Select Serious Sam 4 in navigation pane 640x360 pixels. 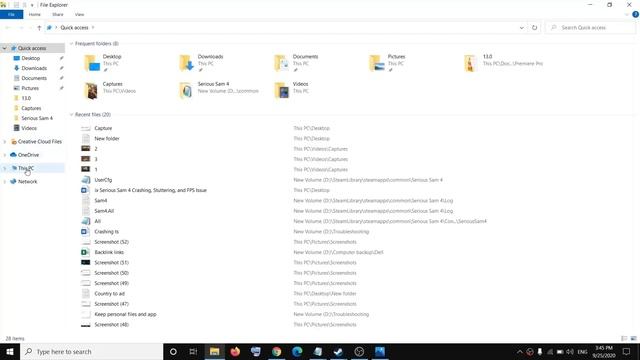[37, 118]
